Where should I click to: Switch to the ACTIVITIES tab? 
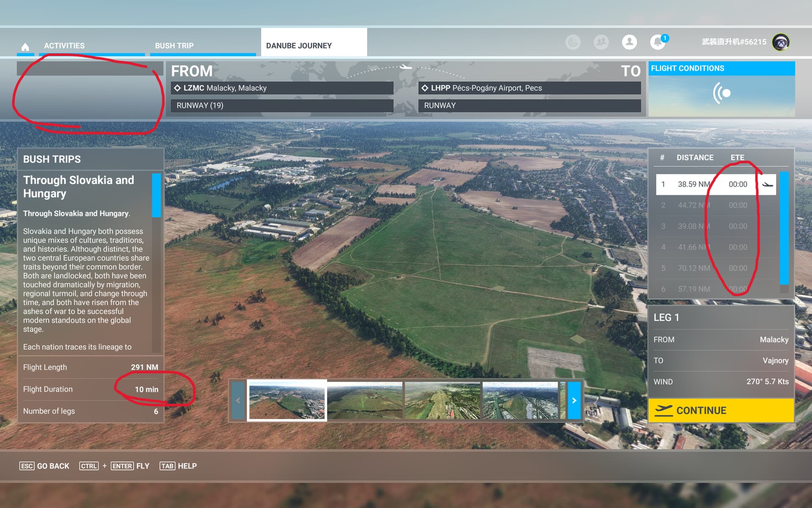click(64, 45)
